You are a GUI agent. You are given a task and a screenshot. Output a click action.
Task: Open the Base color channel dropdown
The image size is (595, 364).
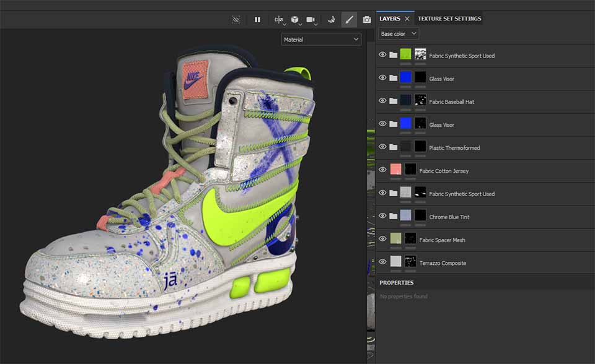399,34
